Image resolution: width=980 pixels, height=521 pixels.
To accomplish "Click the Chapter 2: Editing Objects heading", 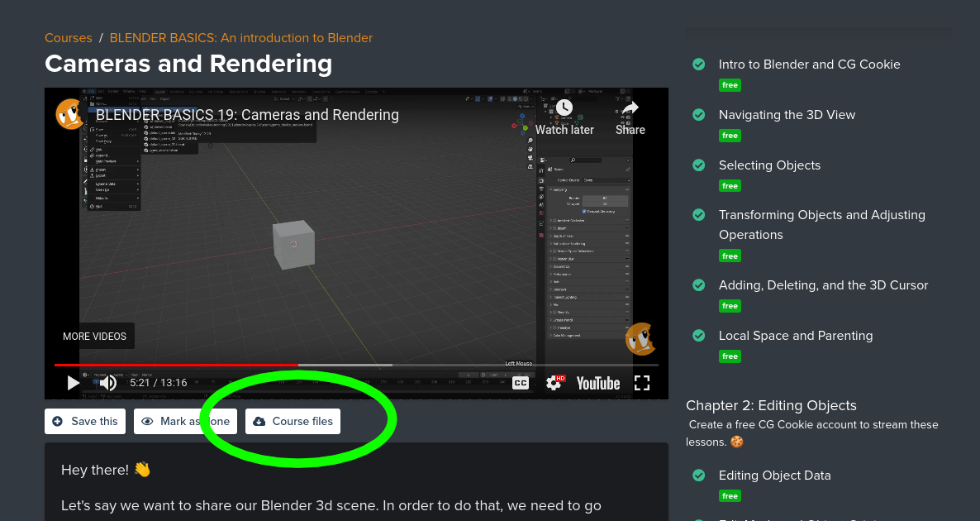I will 771,405.
